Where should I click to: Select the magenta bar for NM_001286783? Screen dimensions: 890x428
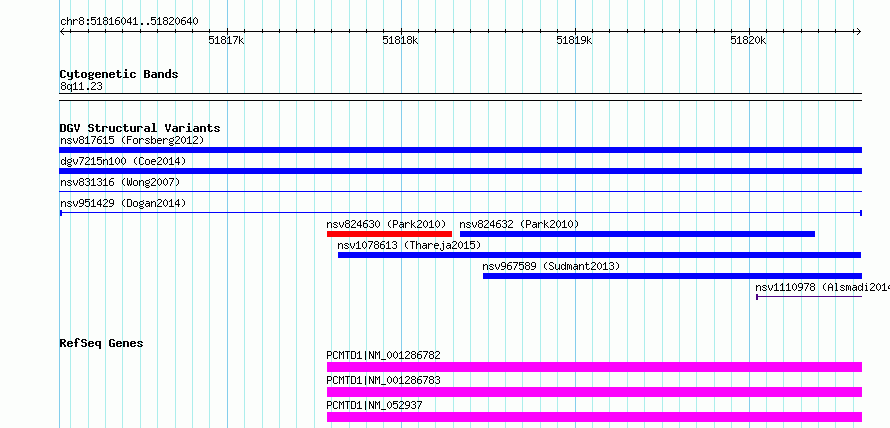(594, 392)
